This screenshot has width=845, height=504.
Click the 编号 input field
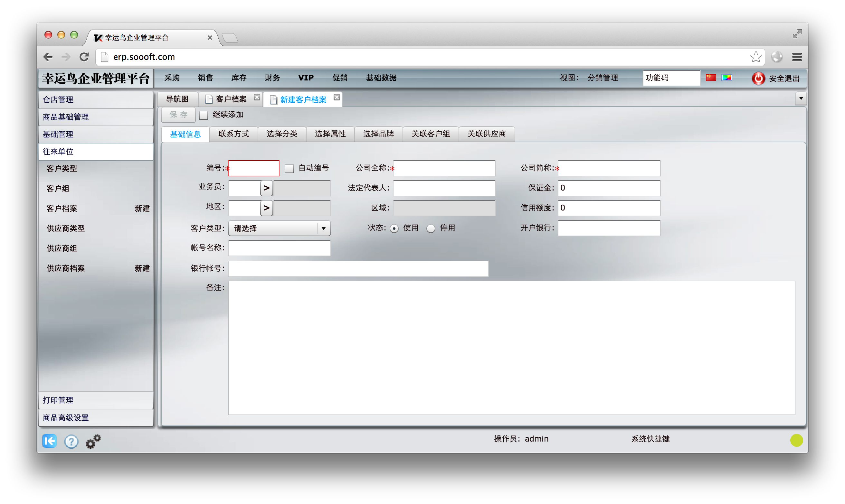[253, 168]
